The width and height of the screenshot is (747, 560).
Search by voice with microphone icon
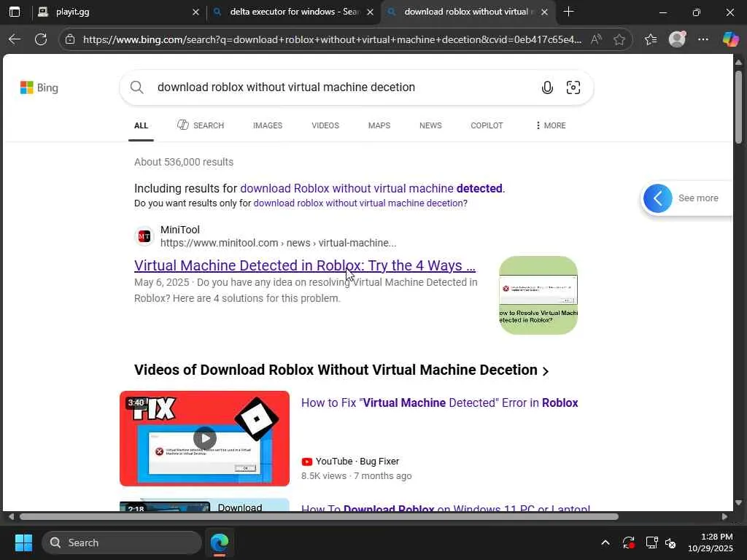547,87
